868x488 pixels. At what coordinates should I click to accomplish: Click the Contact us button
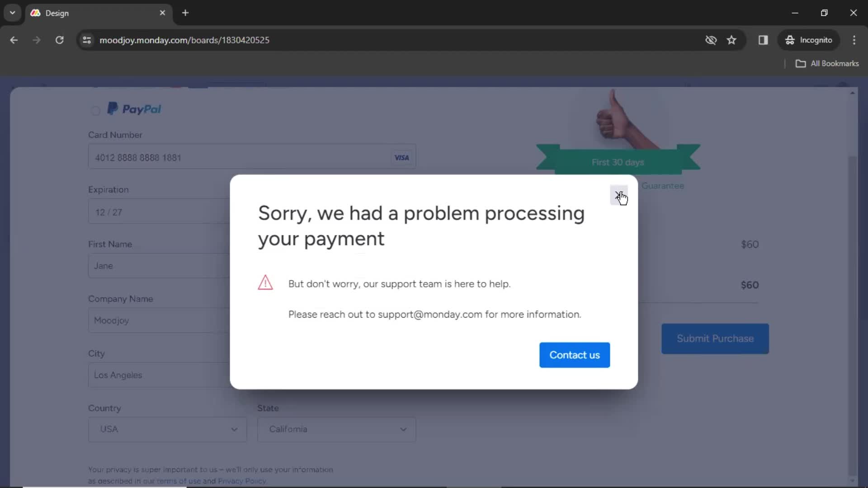click(x=575, y=355)
